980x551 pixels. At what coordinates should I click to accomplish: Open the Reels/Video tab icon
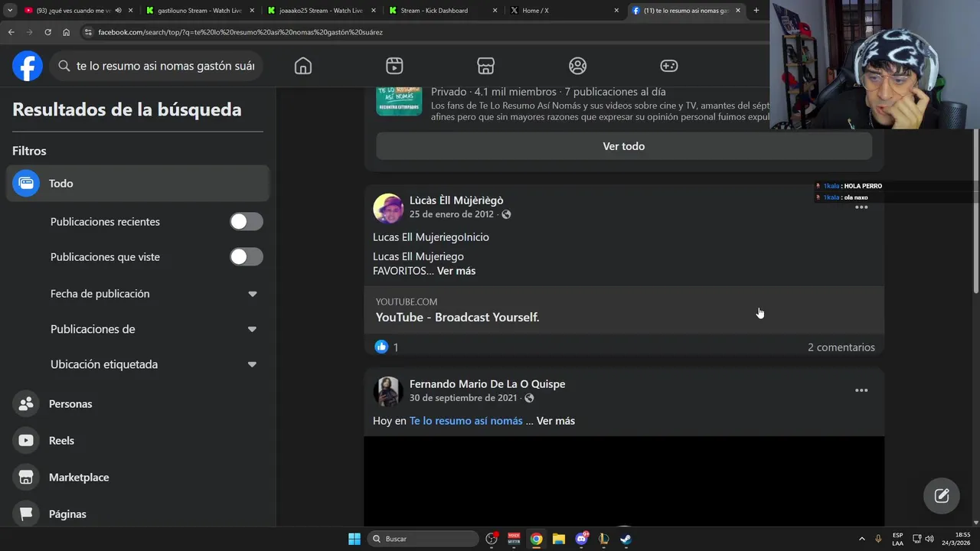click(394, 66)
